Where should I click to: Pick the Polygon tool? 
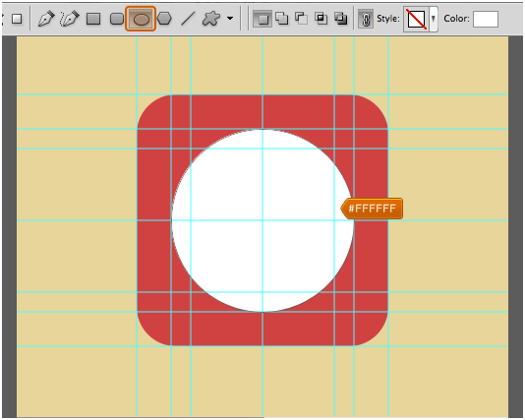click(164, 19)
